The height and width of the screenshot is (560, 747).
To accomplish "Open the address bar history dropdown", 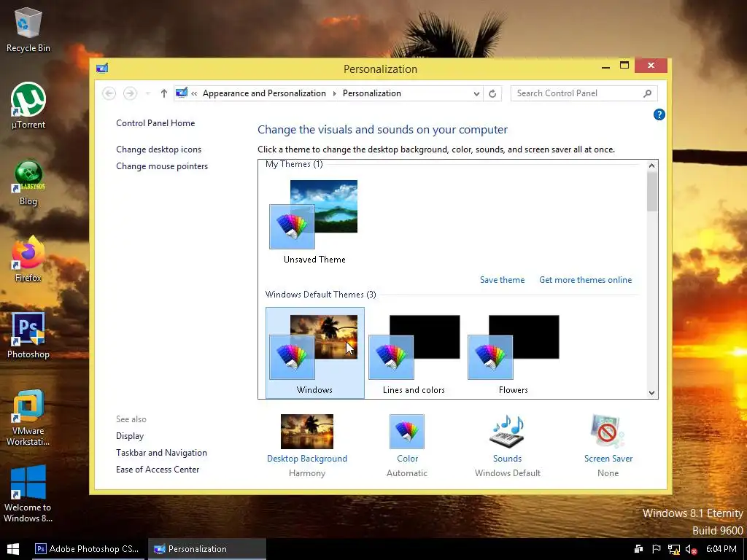I will [476, 93].
